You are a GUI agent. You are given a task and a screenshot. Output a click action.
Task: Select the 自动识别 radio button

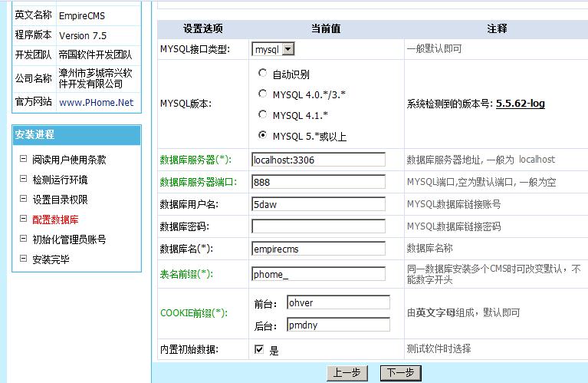tap(262, 73)
